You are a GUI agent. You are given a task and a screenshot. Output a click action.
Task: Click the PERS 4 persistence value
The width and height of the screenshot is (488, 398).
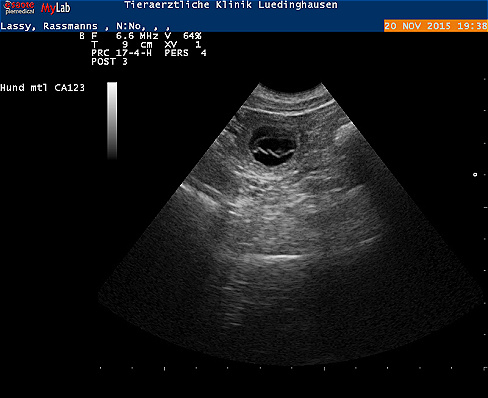coord(185,53)
